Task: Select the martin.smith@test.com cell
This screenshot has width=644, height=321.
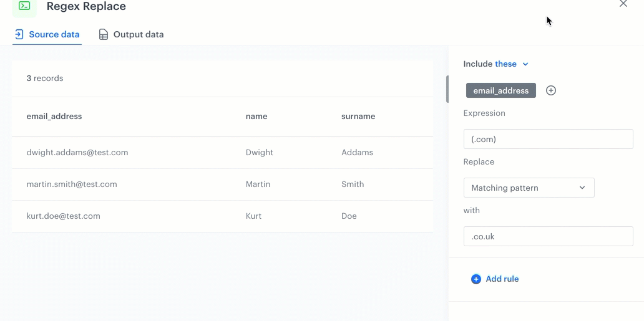Action: click(72, 184)
